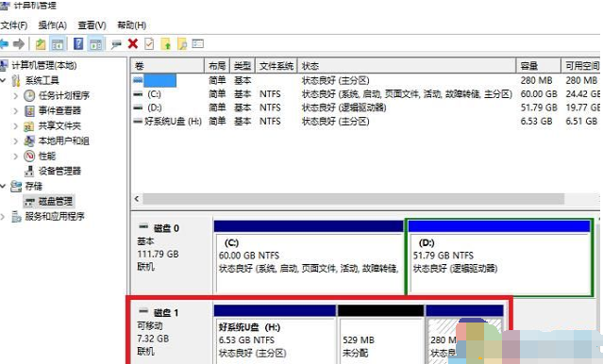The width and height of the screenshot is (603, 364).
Task: Select the 好系统U盘 (H:) volume row
Action: coord(366,121)
